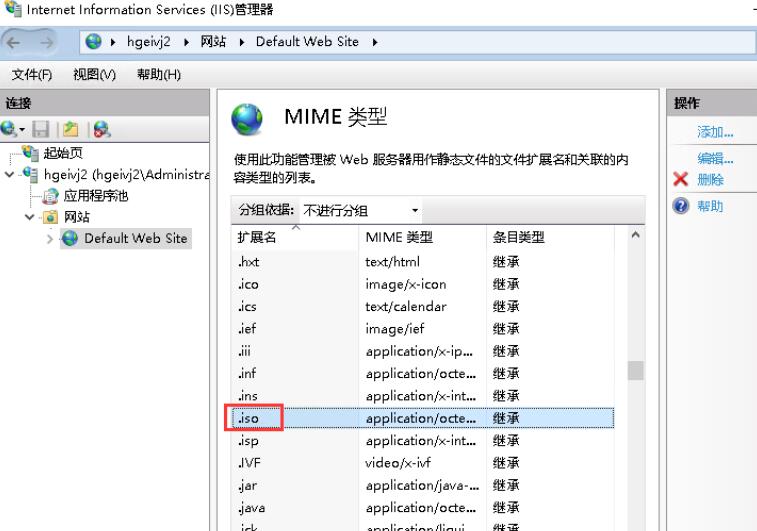Click 网站 in the breadcrumb path

[x=213, y=42]
